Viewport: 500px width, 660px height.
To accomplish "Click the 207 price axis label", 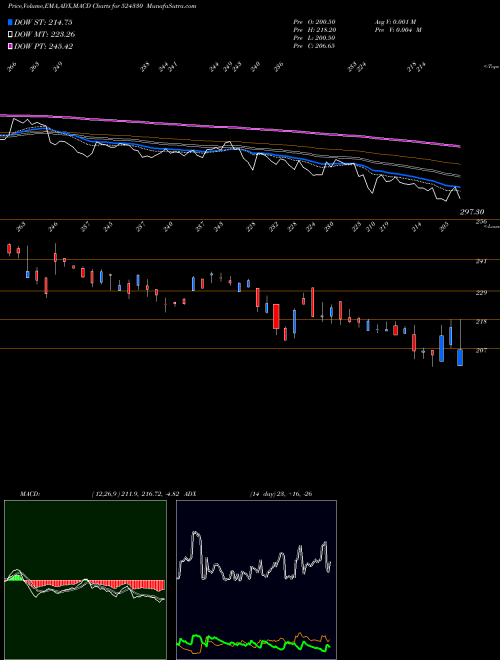I will 481,350.
